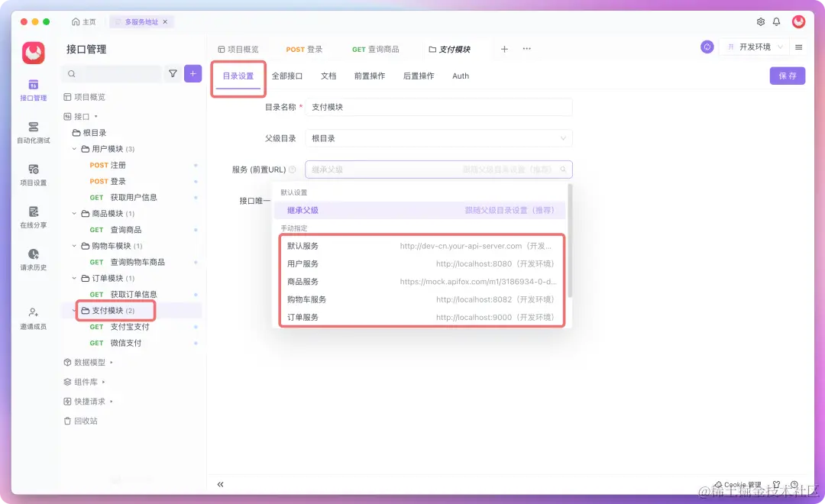The image size is (825, 504).
Task: Open settings with the gear icon
Action: [759, 22]
